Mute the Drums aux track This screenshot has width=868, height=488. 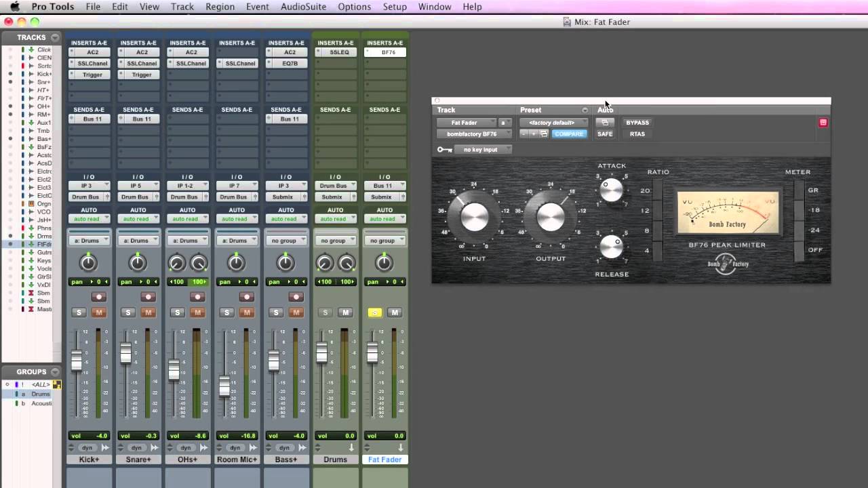coord(345,312)
